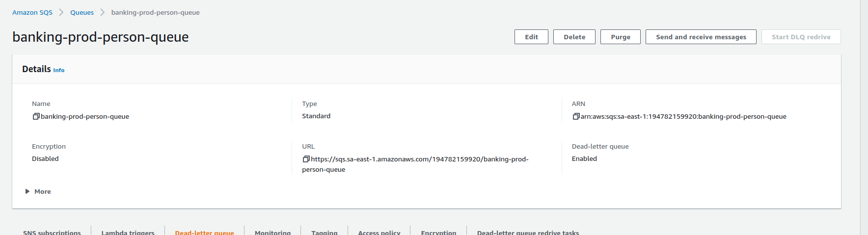Open the Lambda triggers tab
The image size is (868, 235).
click(x=128, y=232)
